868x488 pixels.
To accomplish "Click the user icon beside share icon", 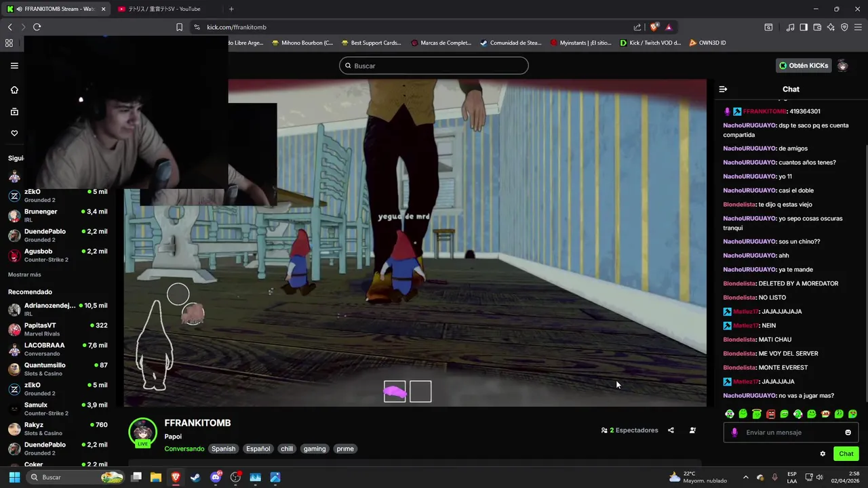I will (692, 430).
